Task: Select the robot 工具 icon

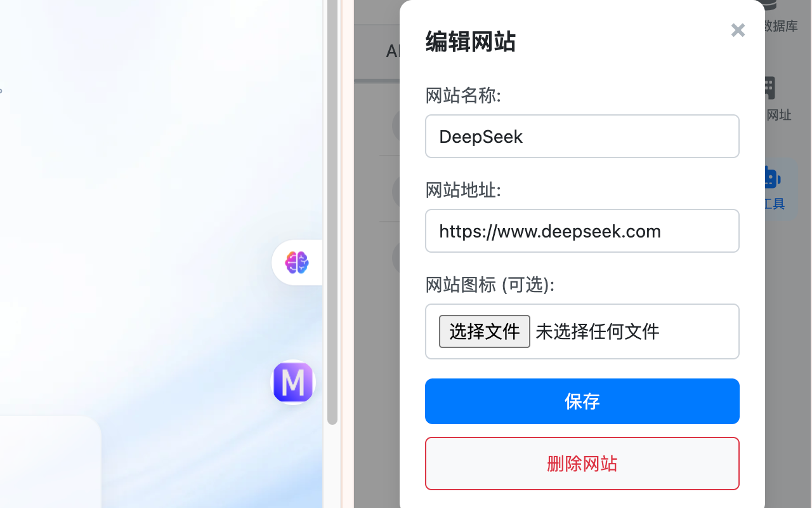Action: tap(772, 188)
